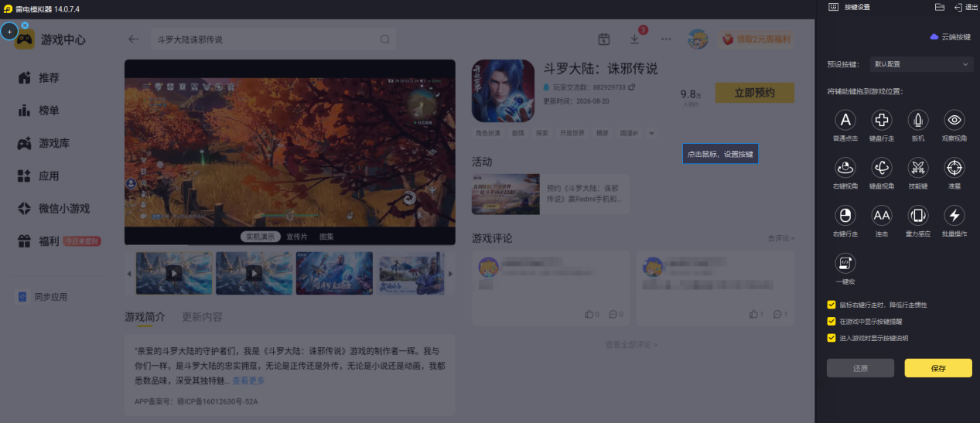
Task: Click the 去评论 link
Action: click(x=780, y=238)
